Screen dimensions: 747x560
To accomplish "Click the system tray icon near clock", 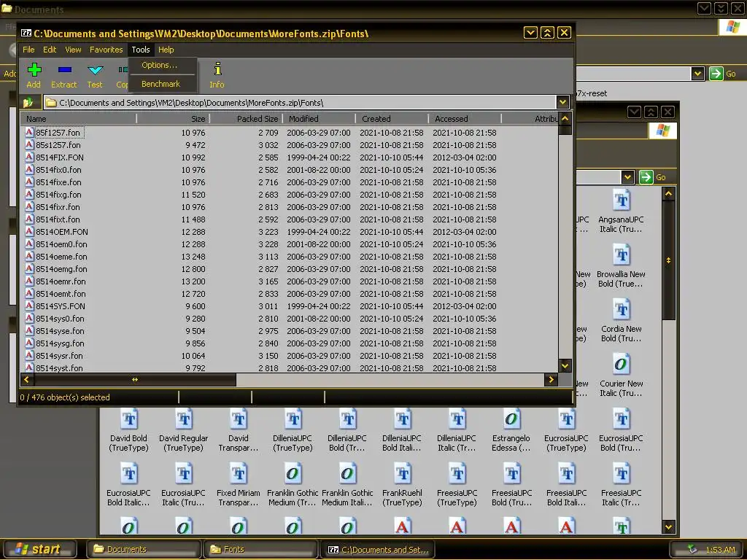I will coord(692,549).
